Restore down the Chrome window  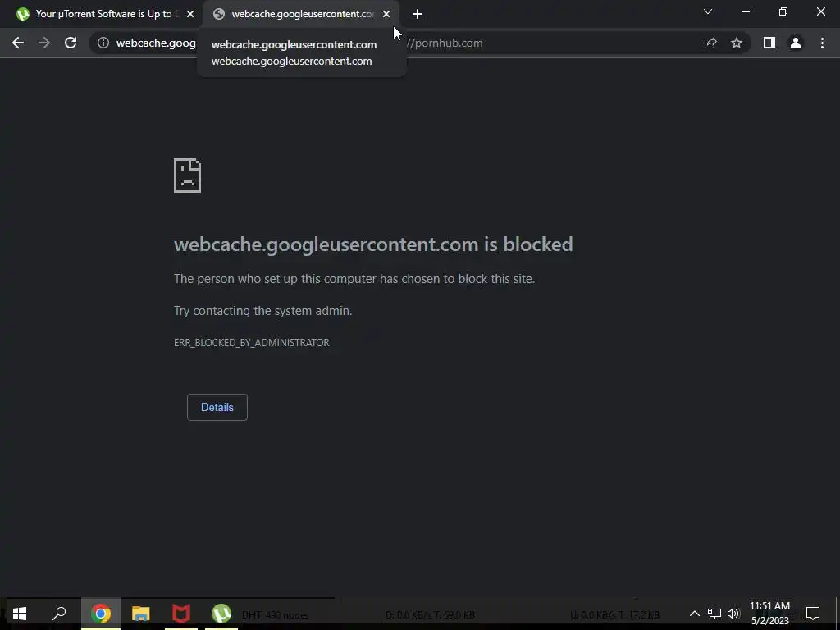click(x=783, y=11)
